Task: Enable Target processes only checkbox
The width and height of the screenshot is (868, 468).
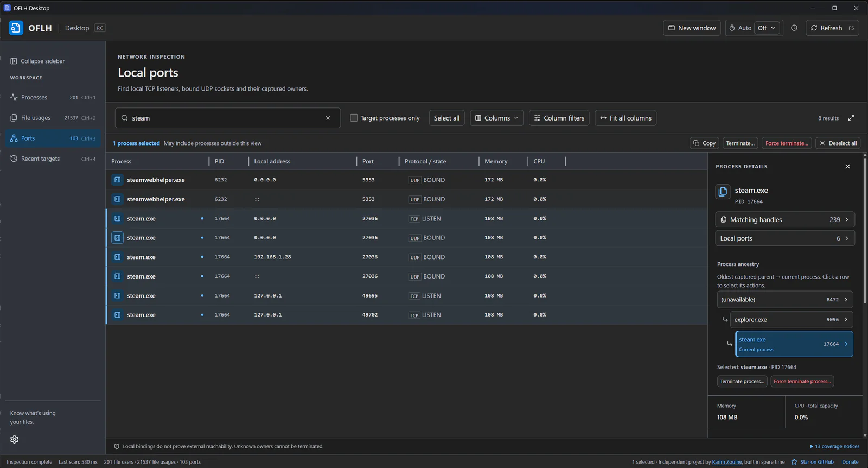Action: [354, 118]
